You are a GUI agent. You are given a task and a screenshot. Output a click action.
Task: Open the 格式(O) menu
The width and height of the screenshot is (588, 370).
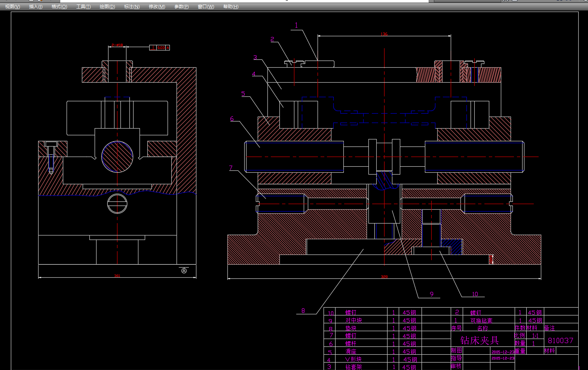click(x=59, y=7)
